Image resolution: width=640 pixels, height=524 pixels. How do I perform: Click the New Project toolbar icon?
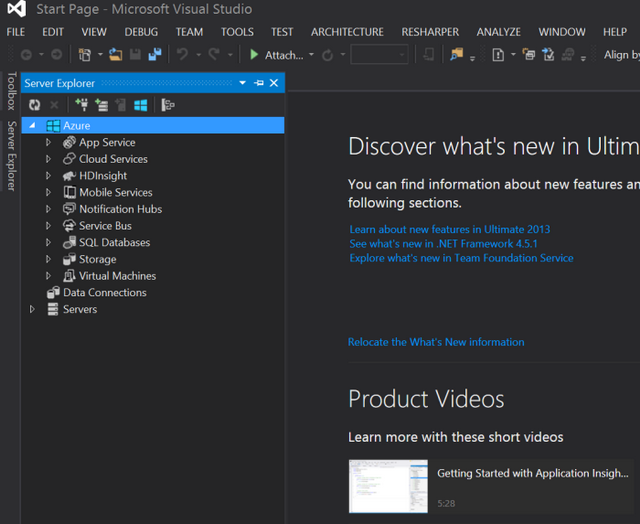click(84, 54)
